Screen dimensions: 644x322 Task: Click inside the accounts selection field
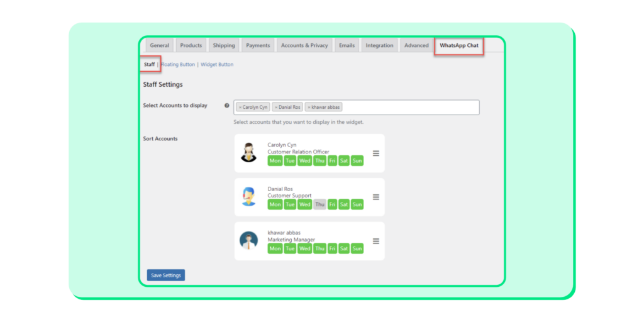pyautogui.click(x=357, y=107)
